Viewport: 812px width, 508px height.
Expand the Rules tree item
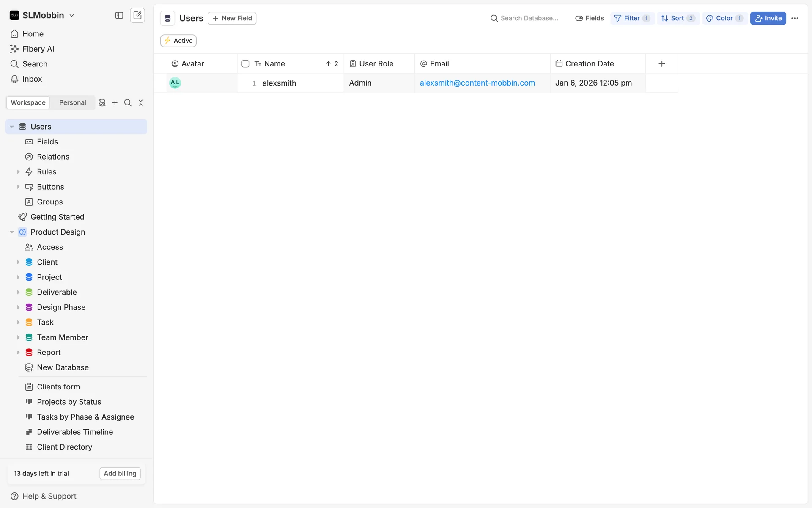click(18, 172)
